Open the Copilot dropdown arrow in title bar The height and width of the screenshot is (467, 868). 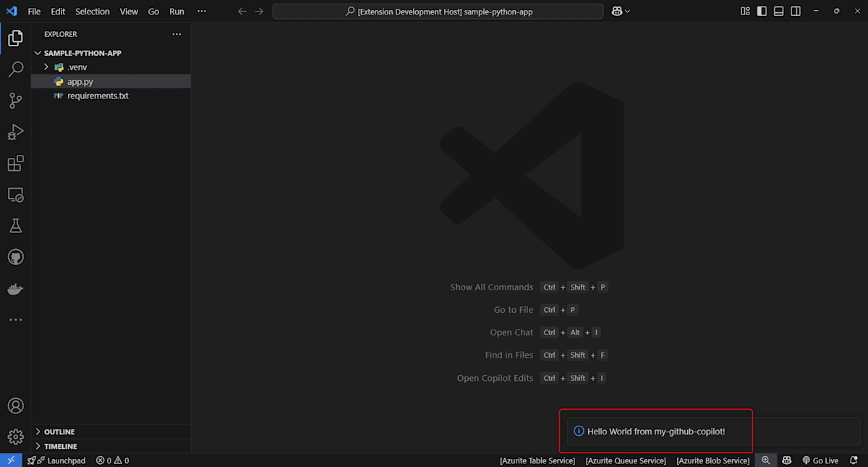coord(627,12)
